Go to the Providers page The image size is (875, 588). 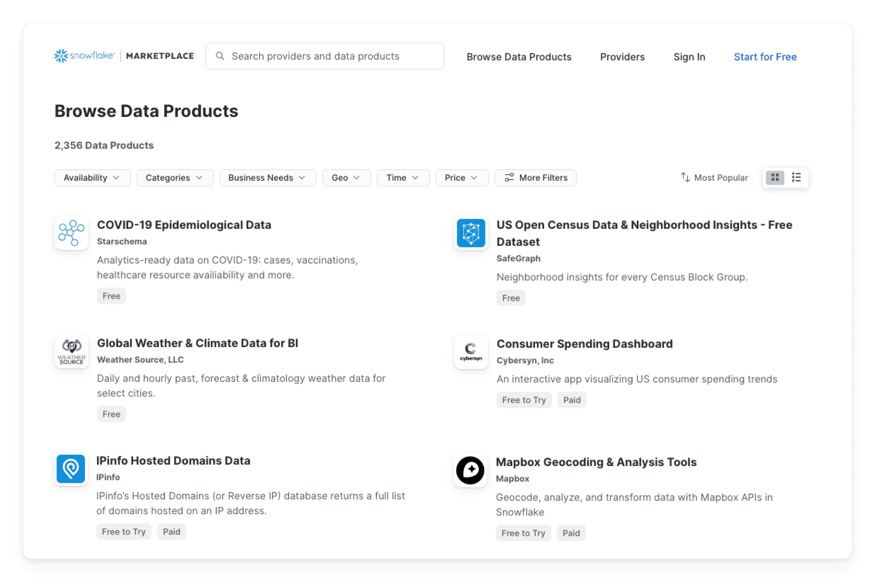(622, 56)
